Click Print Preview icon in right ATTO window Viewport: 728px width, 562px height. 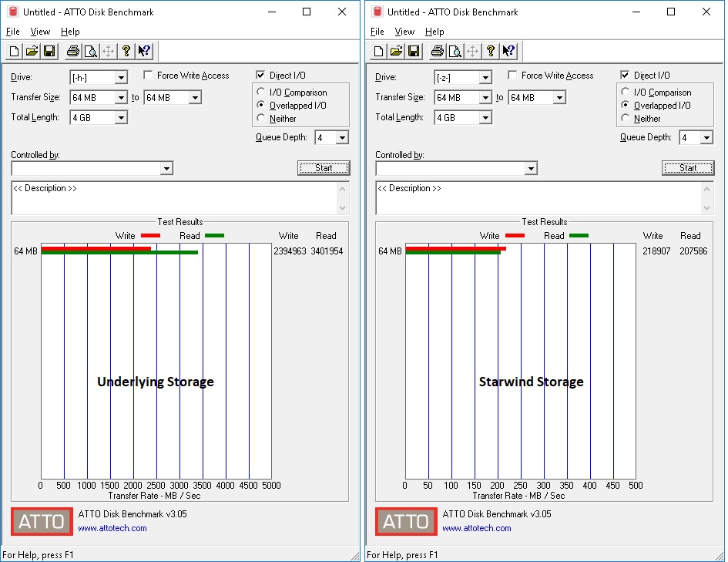455,51
